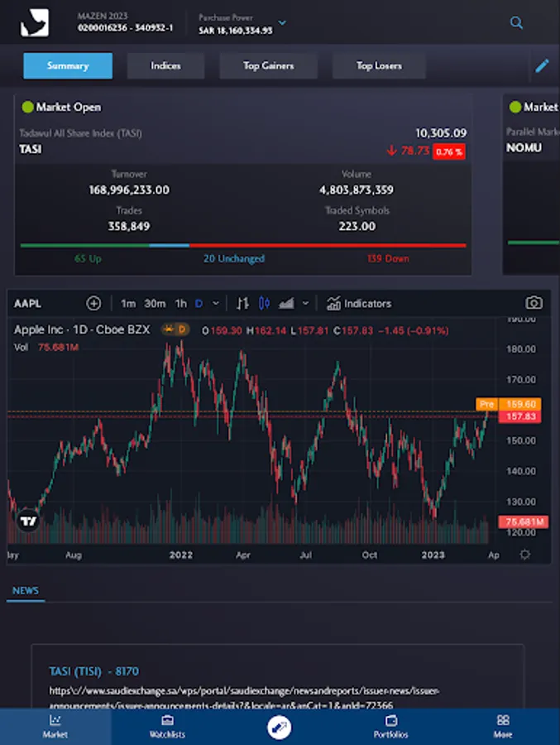Click the SAR 18,160,334.93 balance
The height and width of the screenshot is (745, 560).
(x=236, y=31)
